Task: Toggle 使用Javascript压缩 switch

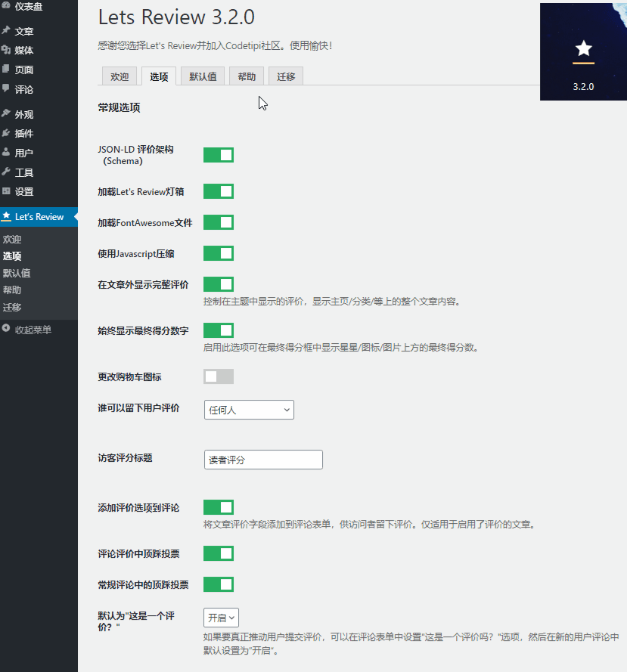Action: point(219,253)
